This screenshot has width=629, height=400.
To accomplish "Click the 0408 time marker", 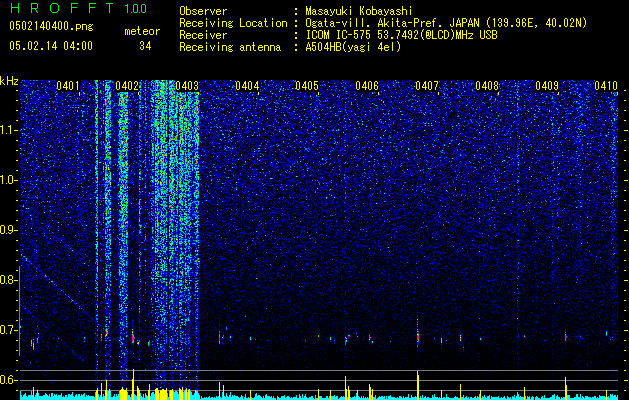I will (487, 86).
